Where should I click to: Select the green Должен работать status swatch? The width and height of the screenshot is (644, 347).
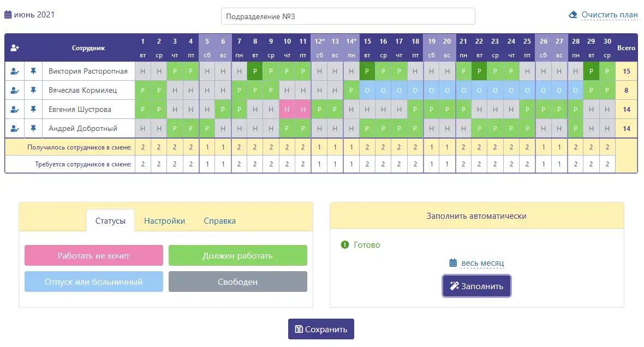(x=237, y=255)
